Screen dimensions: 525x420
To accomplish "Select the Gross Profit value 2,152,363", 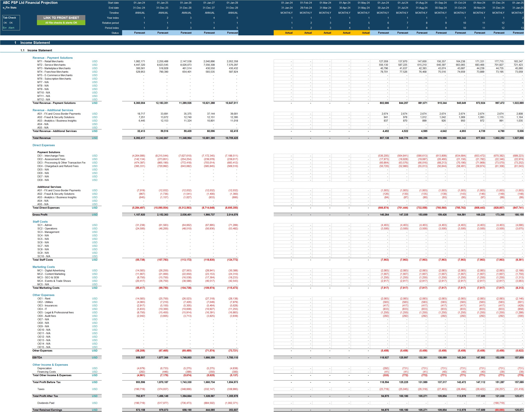I will [x=163, y=215].
